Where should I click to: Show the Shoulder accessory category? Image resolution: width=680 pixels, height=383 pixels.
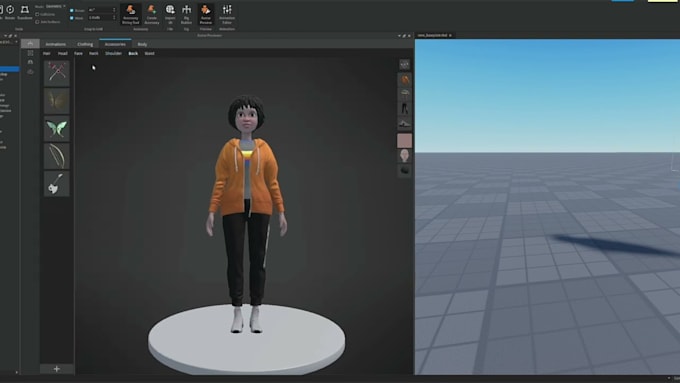114,53
